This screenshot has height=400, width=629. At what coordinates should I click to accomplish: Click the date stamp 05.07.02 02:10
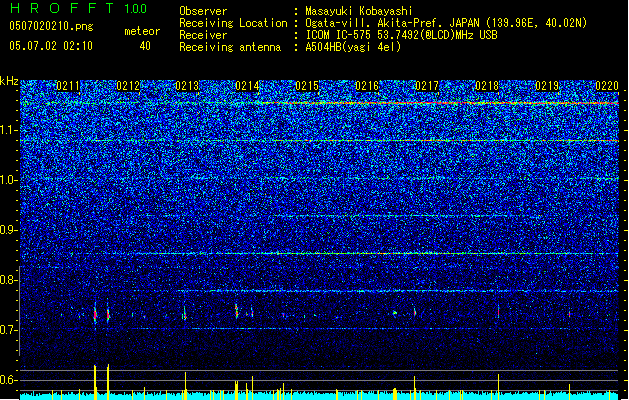51,46
